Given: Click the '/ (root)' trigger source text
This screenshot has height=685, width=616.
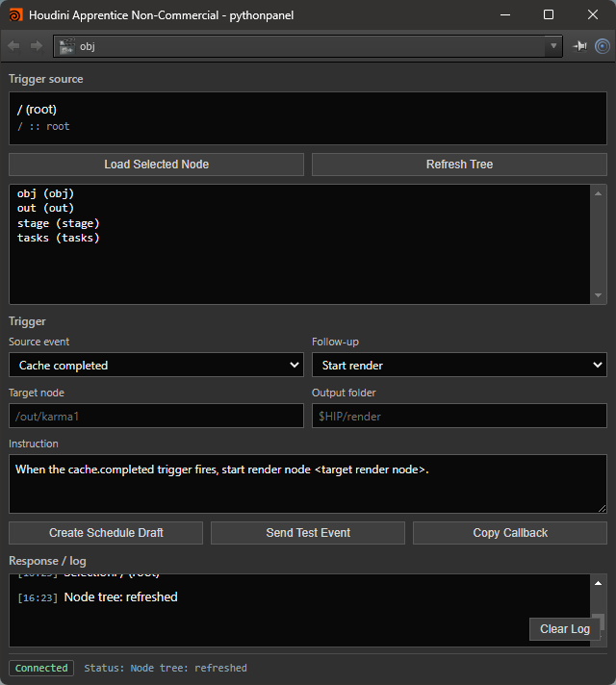Looking at the screenshot, I should tap(37, 110).
